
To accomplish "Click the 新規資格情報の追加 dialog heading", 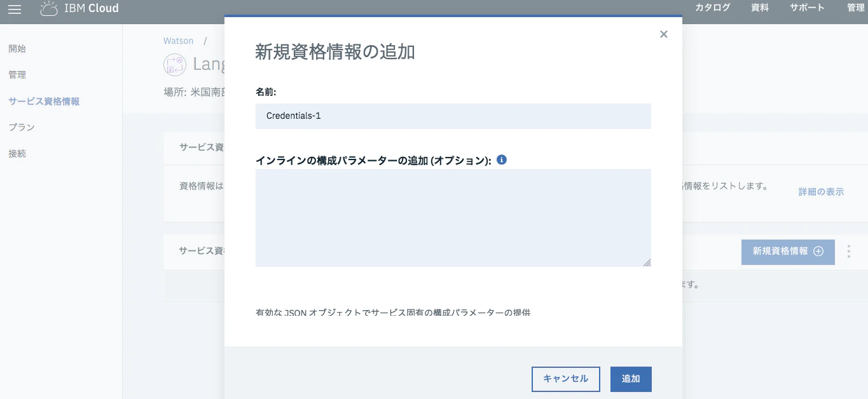I will [x=335, y=52].
